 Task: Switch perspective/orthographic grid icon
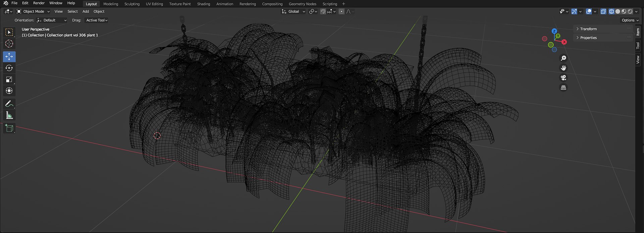[x=563, y=88]
